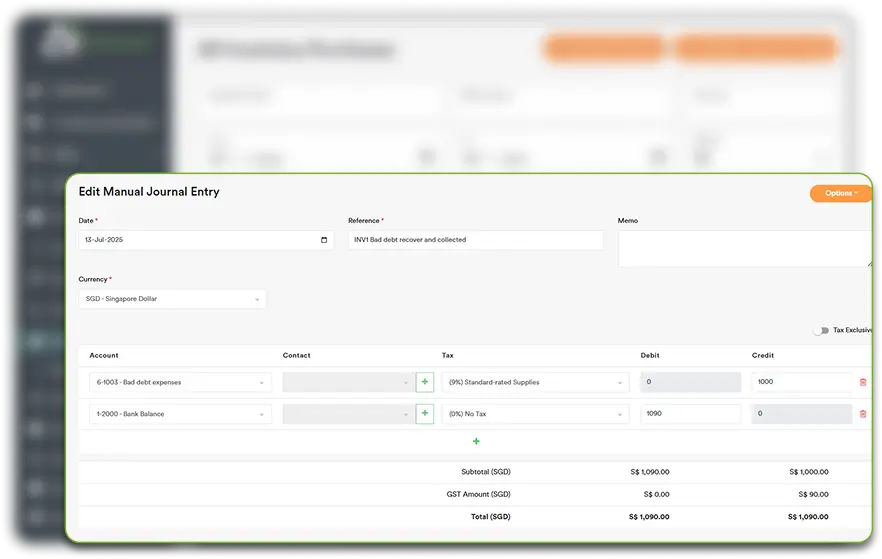This screenshot has height=559, width=882.
Task: Click the orange Options button
Action: tap(840, 193)
